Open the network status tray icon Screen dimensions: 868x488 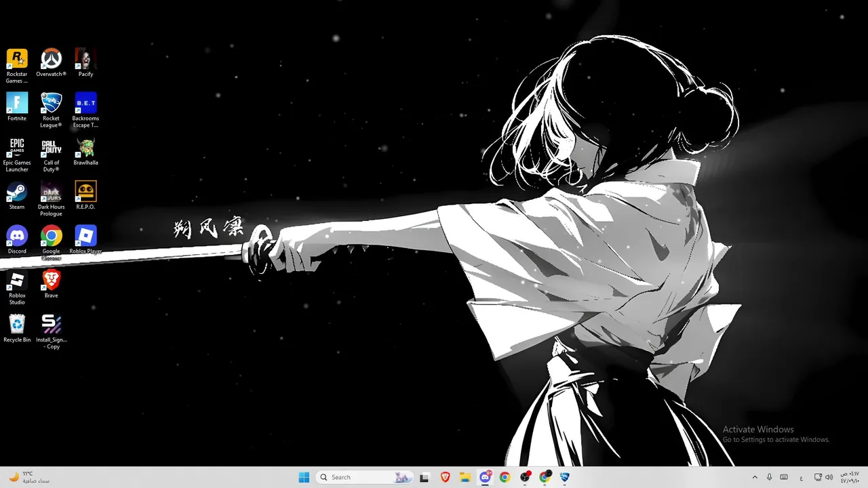818,477
